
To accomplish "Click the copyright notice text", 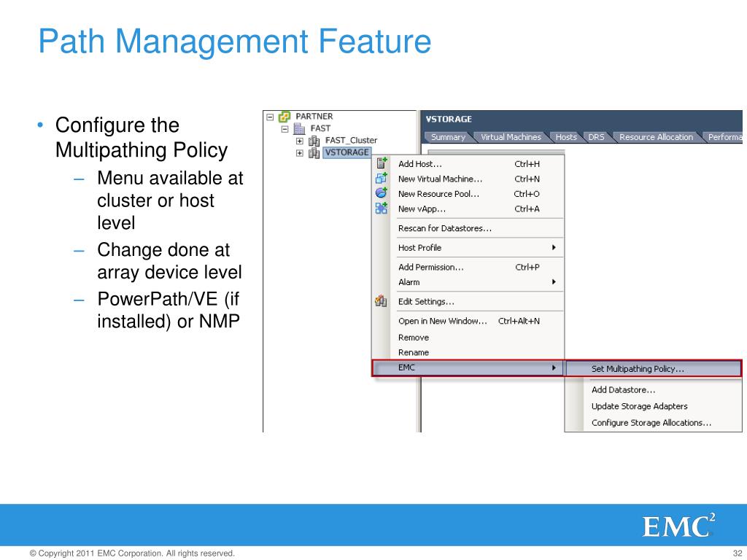I will pos(132,553).
